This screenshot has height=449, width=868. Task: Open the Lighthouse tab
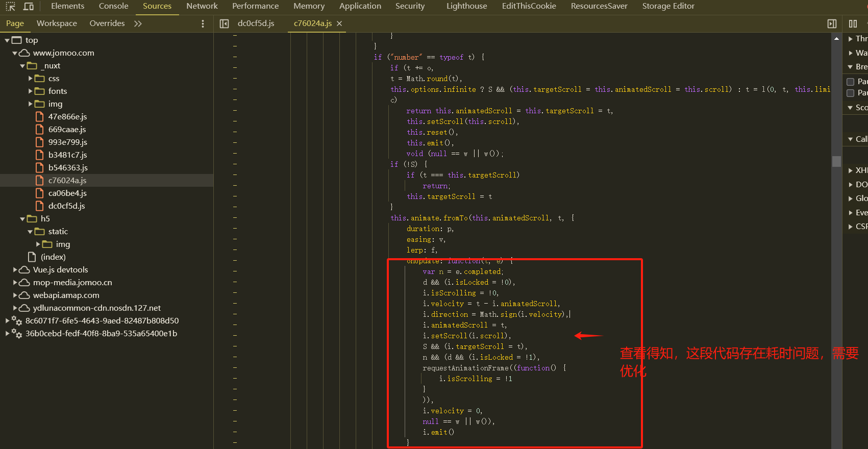pyautogui.click(x=466, y=6)
